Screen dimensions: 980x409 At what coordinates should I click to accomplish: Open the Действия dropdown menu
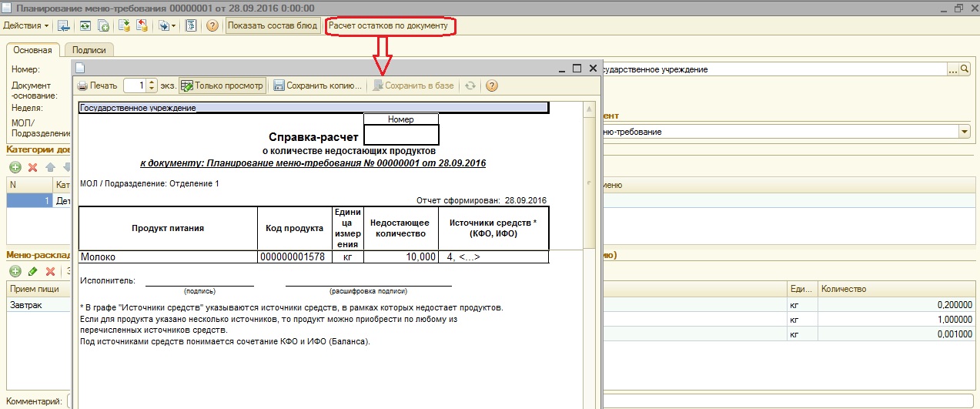click(x=25, y=25)
